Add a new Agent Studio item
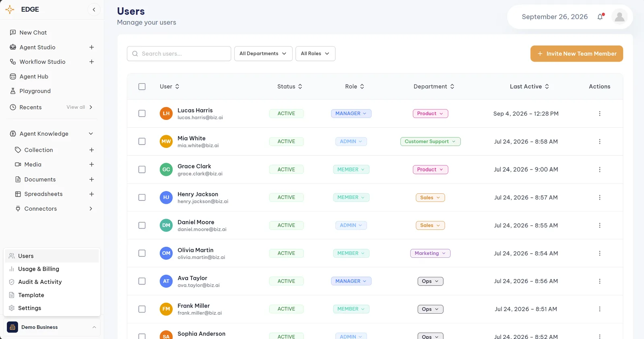Viewport: 644px width, 339px height. (x=92, y=47)
